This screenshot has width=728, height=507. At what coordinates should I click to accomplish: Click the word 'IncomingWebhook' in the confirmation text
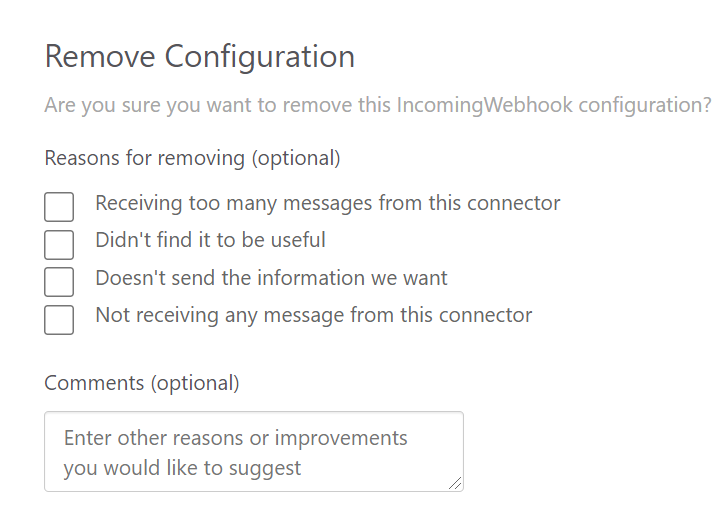coord(485,105)
